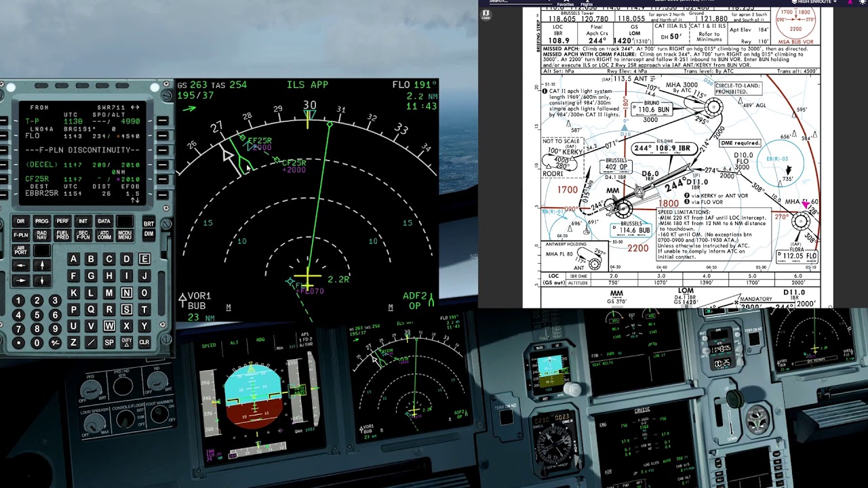
Task: Expand the HIGH ENROUTE dropdown
Action: (x=814, y=2)
